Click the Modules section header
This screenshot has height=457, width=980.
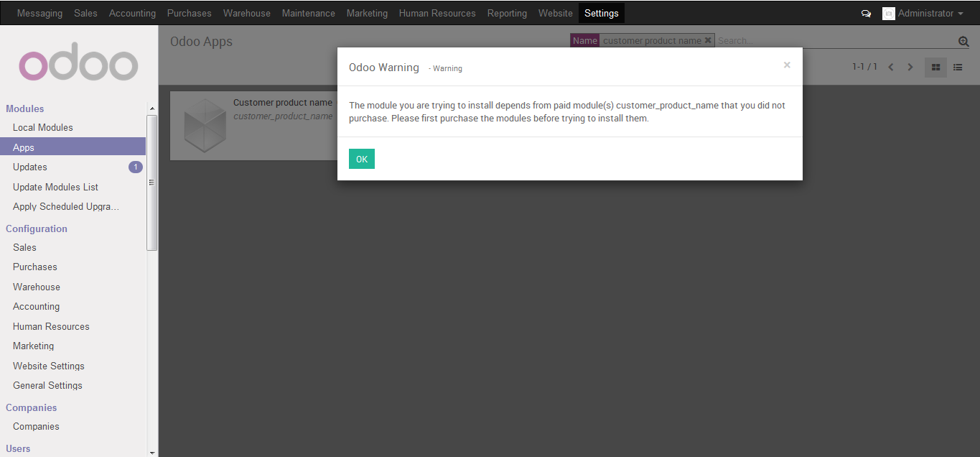pos(25,109)
